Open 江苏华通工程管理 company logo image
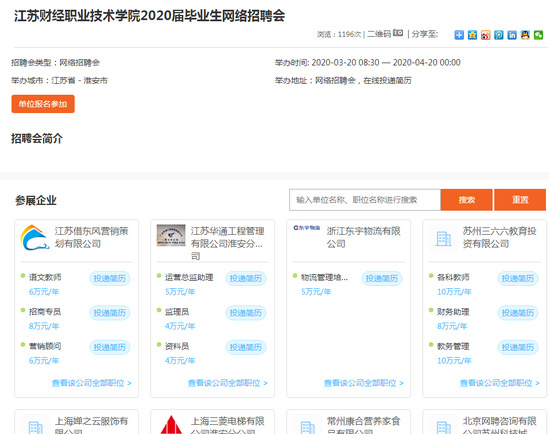 pos(171,235)
